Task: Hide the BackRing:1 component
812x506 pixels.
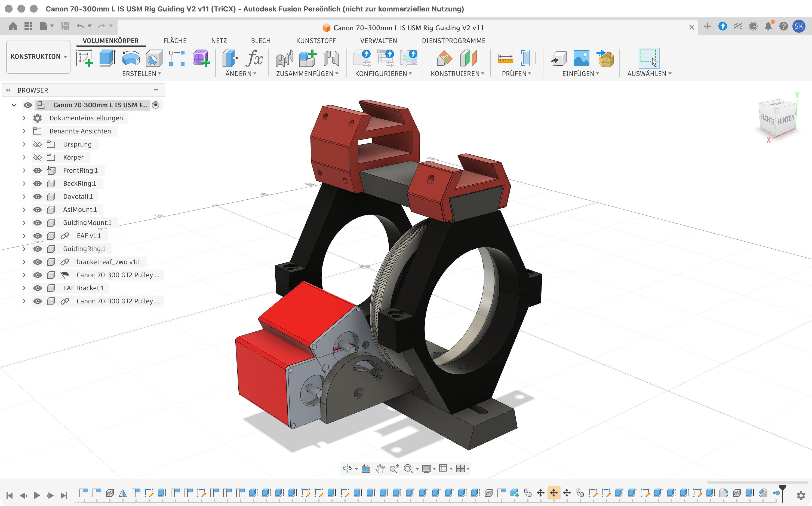Action: [x=38, y=183]
